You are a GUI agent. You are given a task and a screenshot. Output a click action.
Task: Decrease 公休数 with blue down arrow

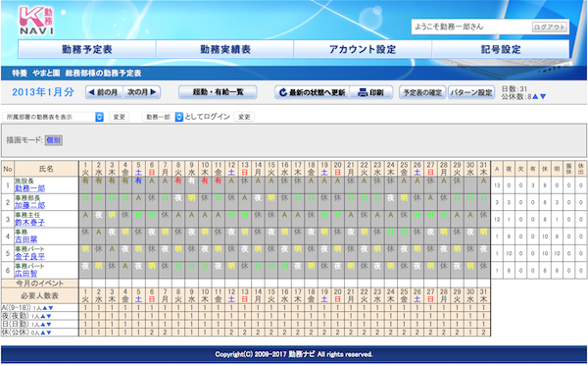(543, 97)
